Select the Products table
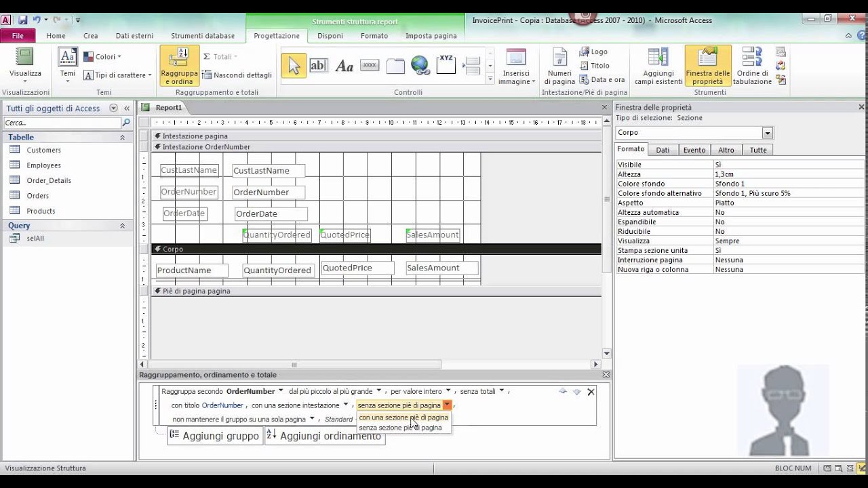This screenshot has width=868, height=488. point(41,211)
